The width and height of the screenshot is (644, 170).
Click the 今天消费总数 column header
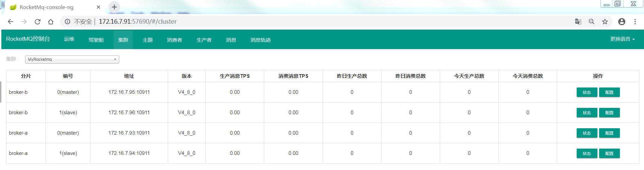pyautogui.click(x=528, y=76)
